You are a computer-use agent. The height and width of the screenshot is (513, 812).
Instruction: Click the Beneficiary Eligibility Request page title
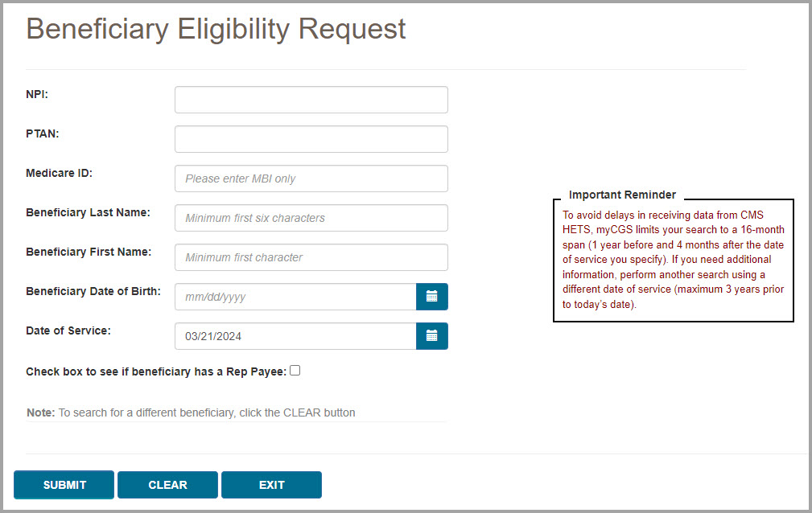[216, 29]
